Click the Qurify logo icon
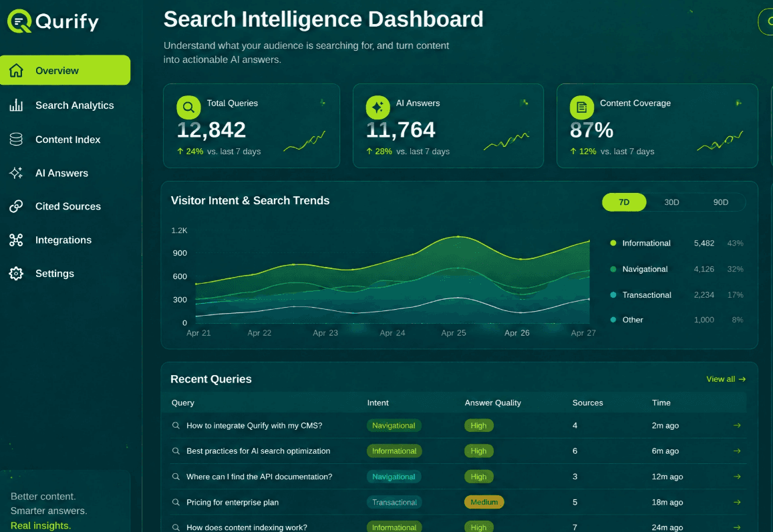This screenshot has height=532, width=773. pyautogui.click(x=19, y=21)
